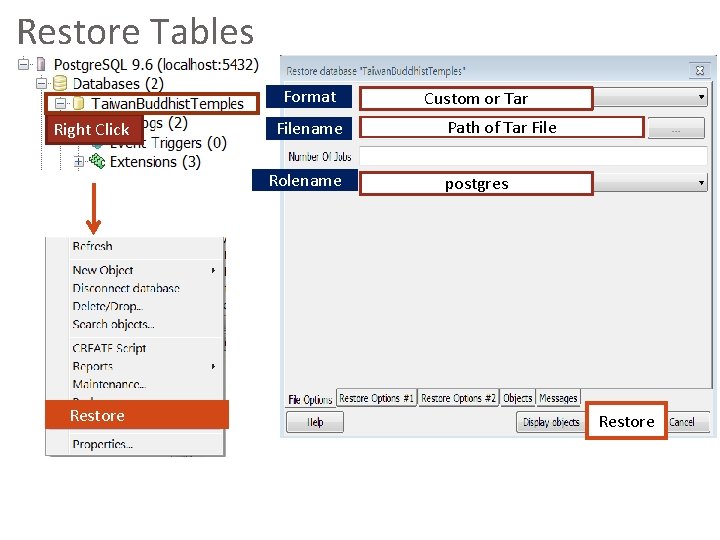Choose Restore from the context menu
The width and height of the screenshot is (720, 540).
137,415
